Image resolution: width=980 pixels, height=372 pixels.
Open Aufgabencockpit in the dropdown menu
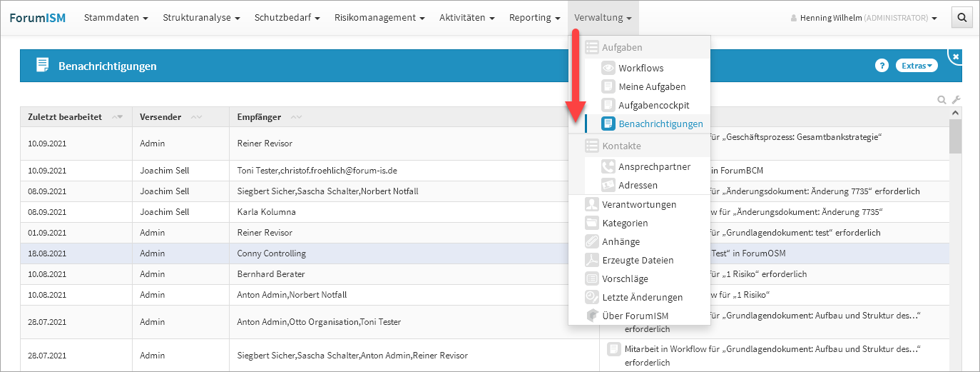coord(653,106)
